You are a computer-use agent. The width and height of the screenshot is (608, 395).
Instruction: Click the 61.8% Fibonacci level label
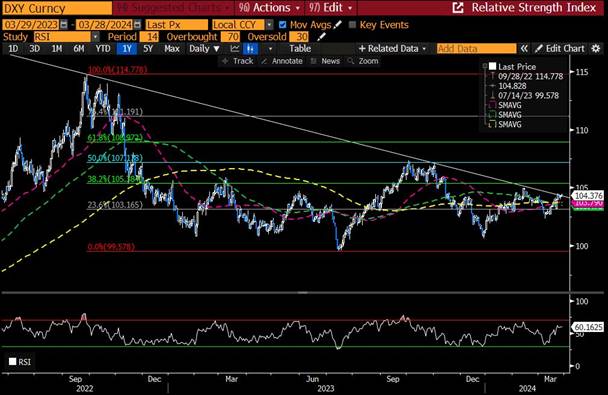point(115,138)
